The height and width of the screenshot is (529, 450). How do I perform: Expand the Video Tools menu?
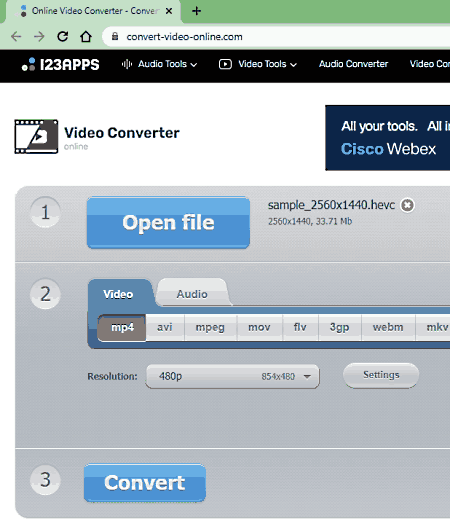pyautogui.click(x=258, y=64)
